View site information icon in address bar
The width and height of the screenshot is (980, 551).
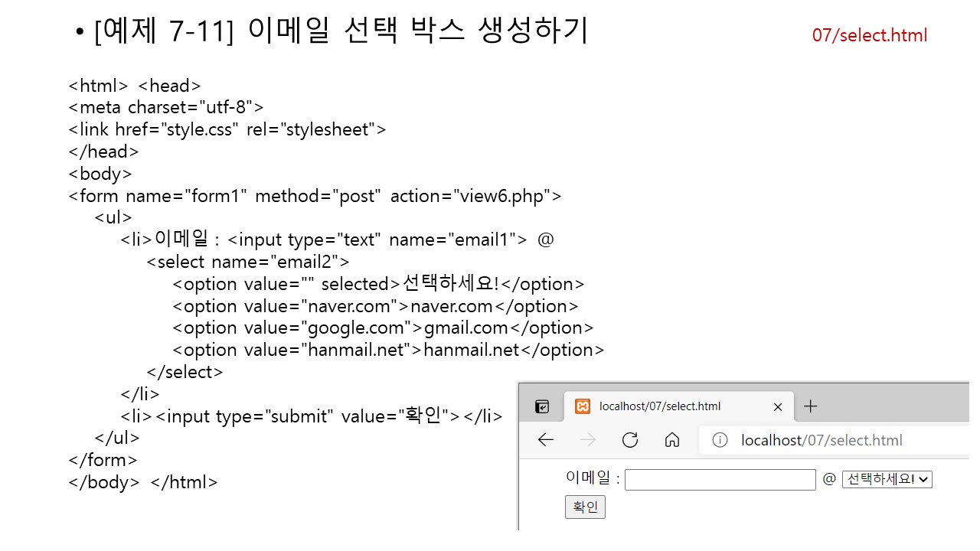point(720,440)
